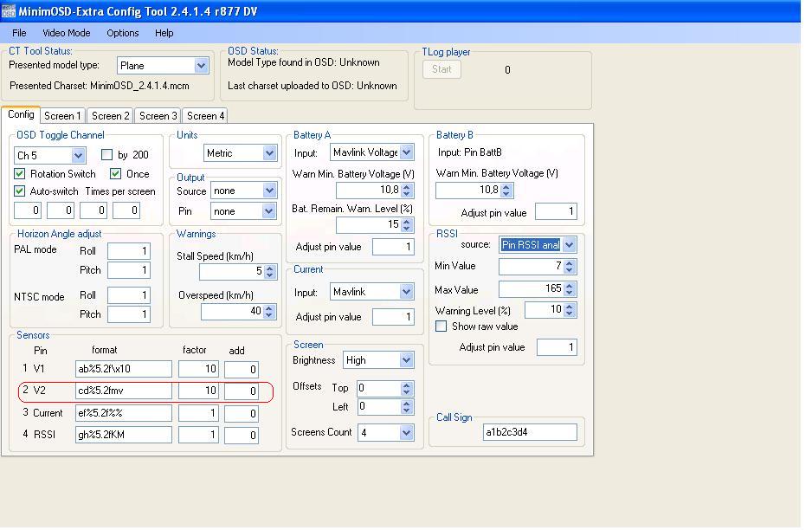Viewport: 812px width, 530px height.
Task: Click the V2 sensor format field
Action: pos(123,391)
